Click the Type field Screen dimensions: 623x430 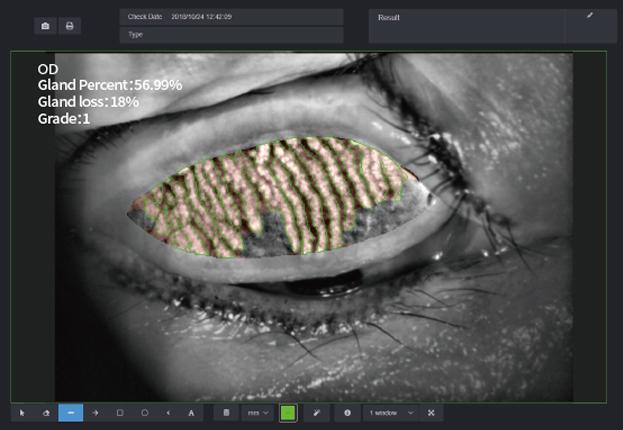[231, 34]
